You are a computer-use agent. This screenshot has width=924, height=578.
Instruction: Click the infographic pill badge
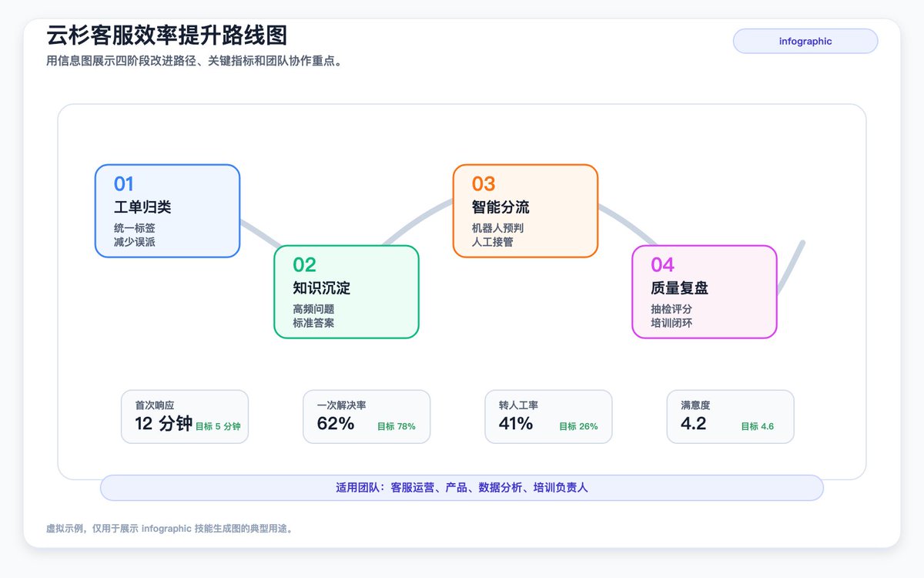click(x=805, y=41)
